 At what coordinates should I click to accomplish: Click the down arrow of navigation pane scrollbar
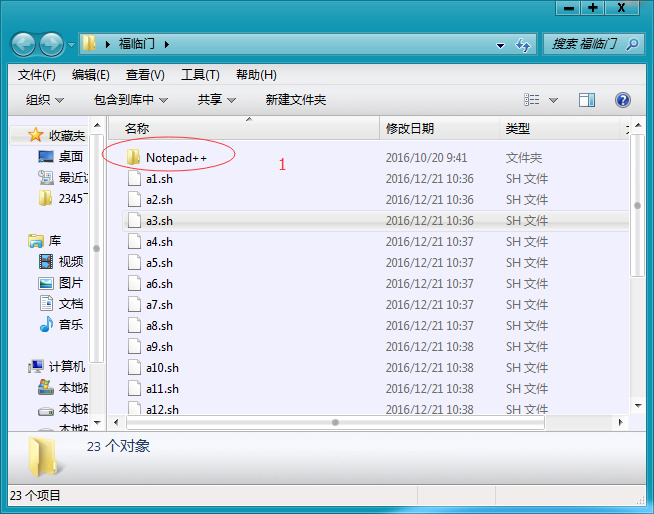[97, 422]
